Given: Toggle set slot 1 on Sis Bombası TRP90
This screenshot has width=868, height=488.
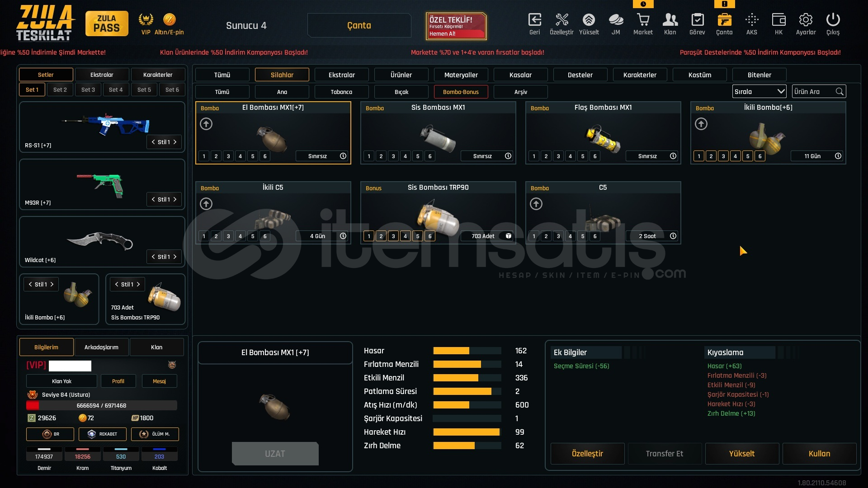Looking at the screenshot, I should coord(369,236).
